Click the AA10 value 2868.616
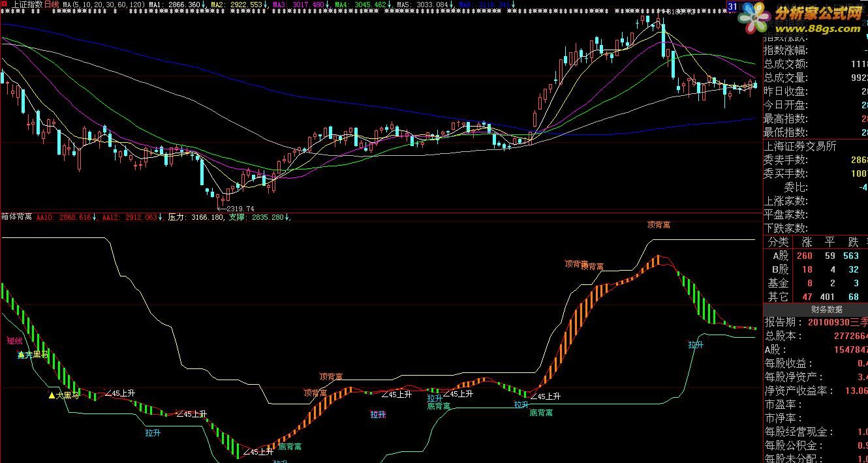This screenshot has width=868, height=463. tap(75, 217)
